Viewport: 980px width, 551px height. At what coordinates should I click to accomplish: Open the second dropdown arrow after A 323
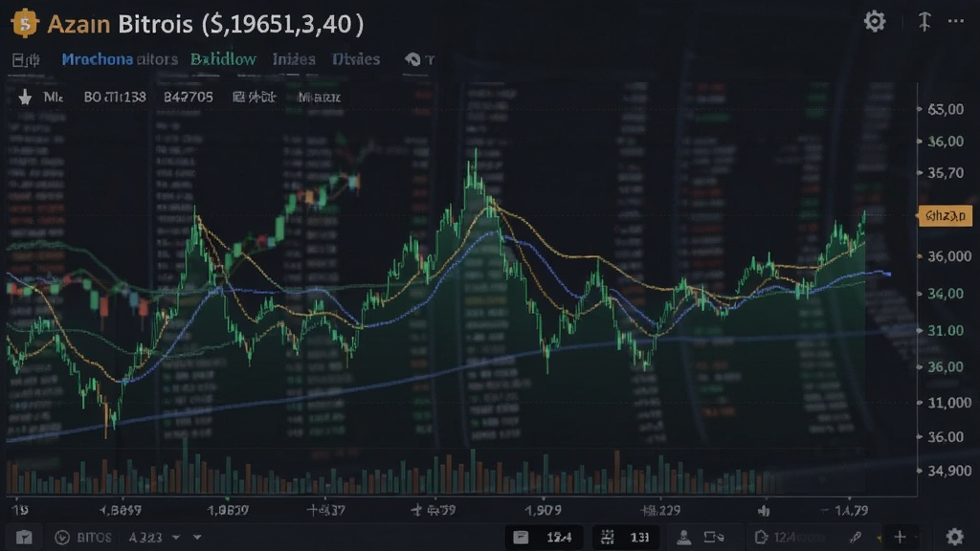tap(197, 538)
